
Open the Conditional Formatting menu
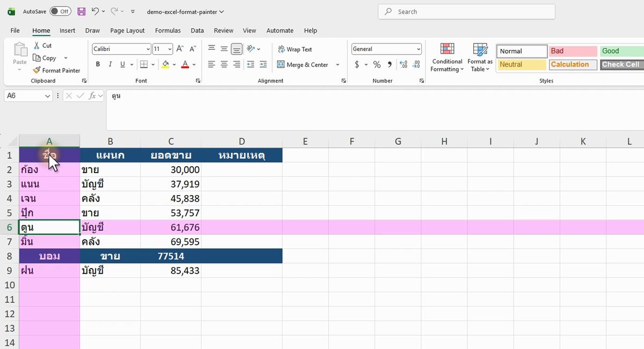pos(448,57)
